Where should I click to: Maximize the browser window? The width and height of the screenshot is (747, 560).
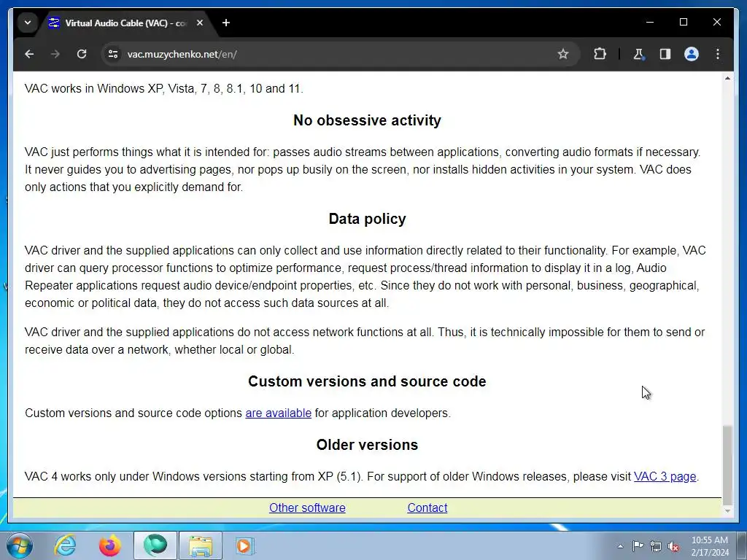click(x=683, y=22)
